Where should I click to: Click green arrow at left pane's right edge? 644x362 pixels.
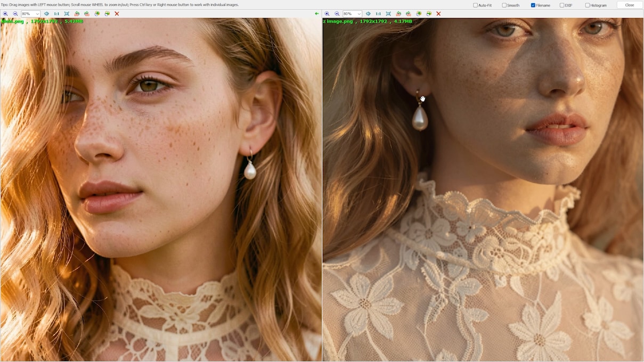[317, 14]
